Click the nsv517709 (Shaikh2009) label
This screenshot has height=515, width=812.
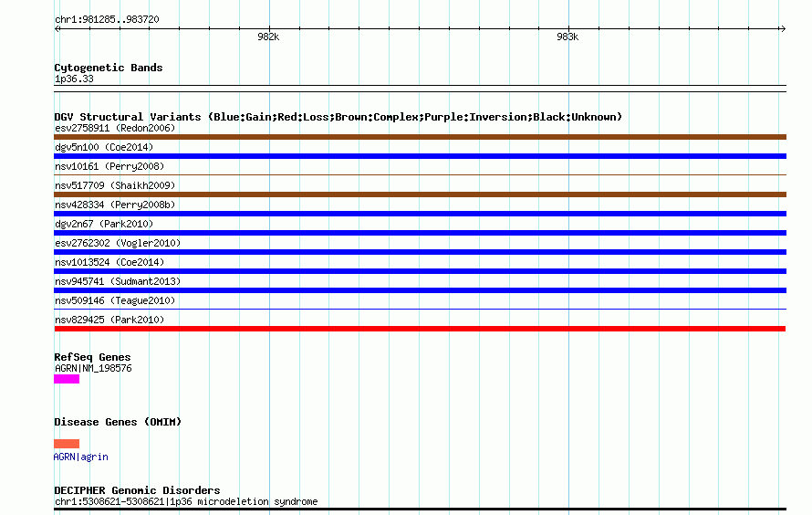click(x=115, y=185)
